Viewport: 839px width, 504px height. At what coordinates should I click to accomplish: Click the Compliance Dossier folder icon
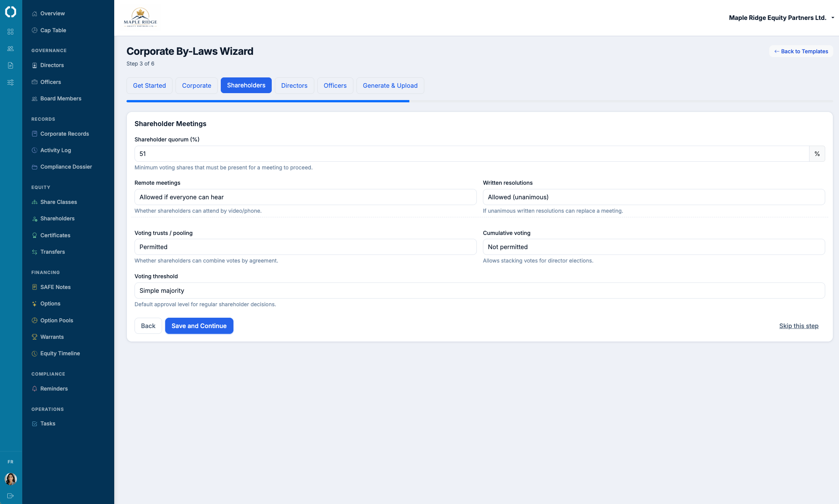click(34, 167)
